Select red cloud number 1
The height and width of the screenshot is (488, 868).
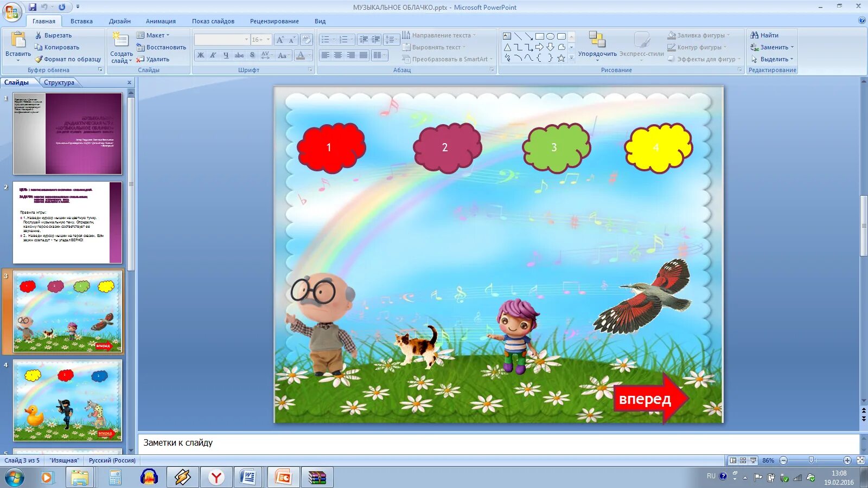click(331, 147)
